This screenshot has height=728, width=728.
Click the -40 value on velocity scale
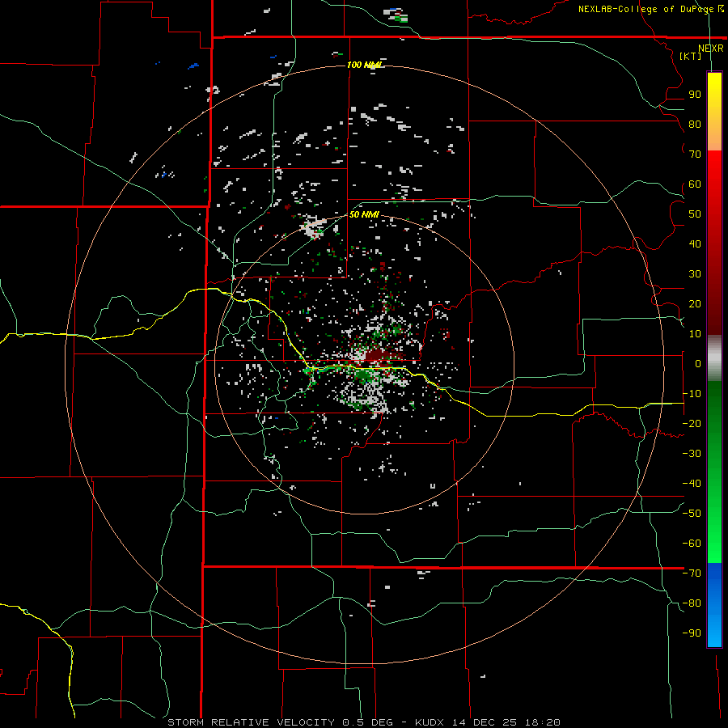[692, 484]
